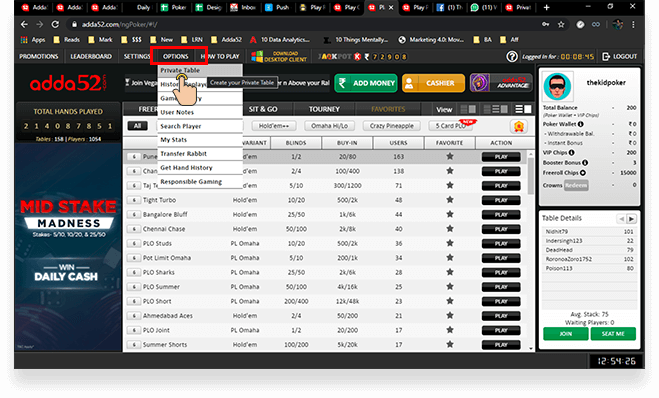Open a new browser tab

coord(546,7)
